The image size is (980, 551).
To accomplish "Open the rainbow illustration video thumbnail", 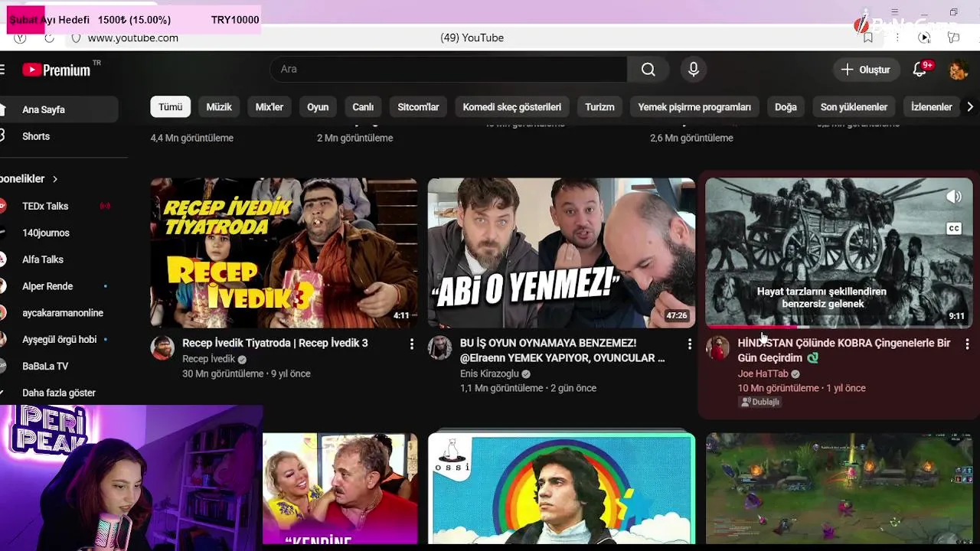I will tap(561, 488).
